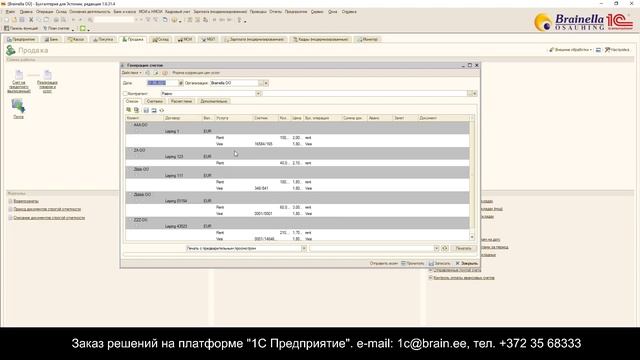Image resolution: width=640 pixels, height=360 pixels.
Task: Open the Сервис menu in menu bar
Action: click(317, 12)
